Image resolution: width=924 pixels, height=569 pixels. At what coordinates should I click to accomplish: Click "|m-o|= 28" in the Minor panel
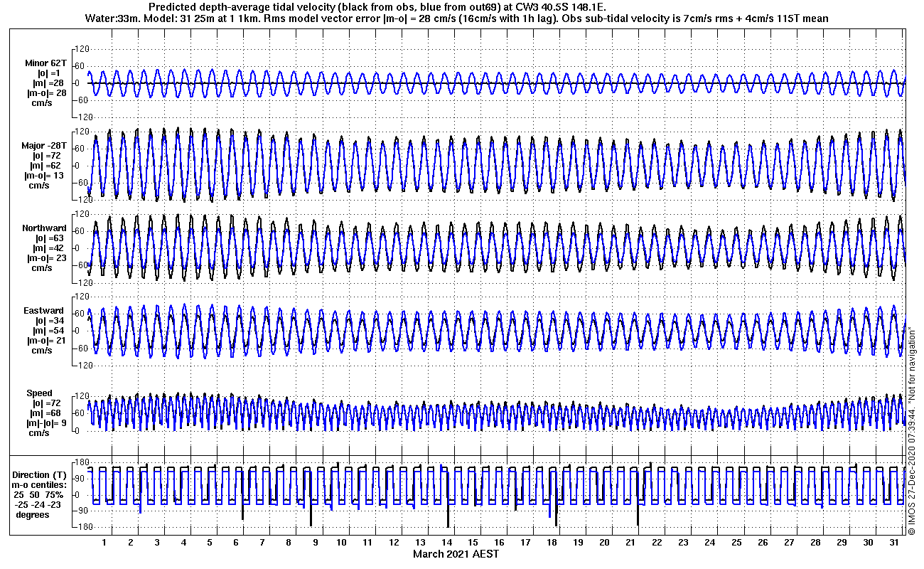click(46, 93)
